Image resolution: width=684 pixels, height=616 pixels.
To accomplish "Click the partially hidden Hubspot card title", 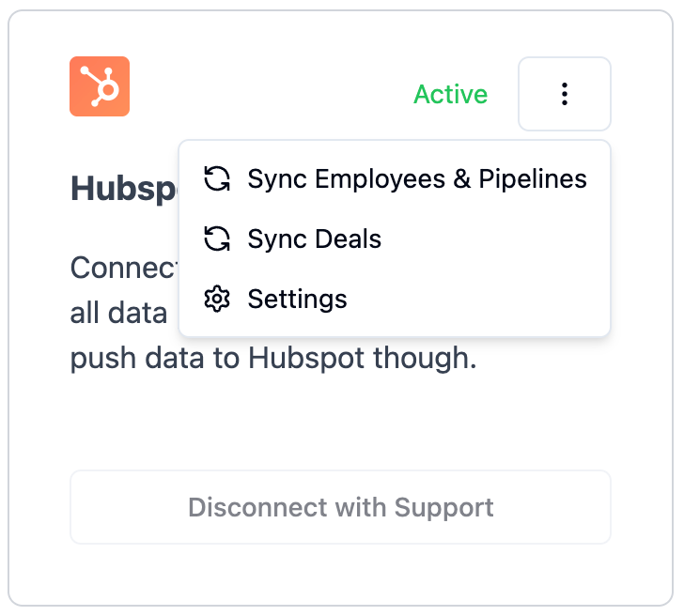I will (x=124, y=189).
